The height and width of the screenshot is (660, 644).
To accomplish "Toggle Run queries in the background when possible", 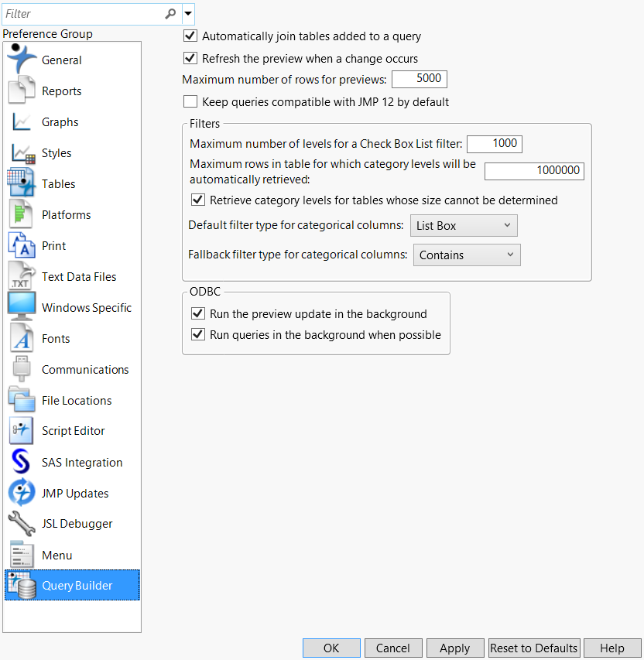I will click(x=198, y=334).
